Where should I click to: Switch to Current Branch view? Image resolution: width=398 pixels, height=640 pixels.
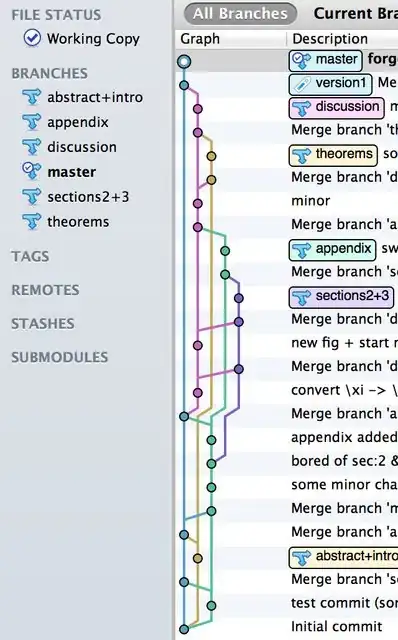(355, 13)
